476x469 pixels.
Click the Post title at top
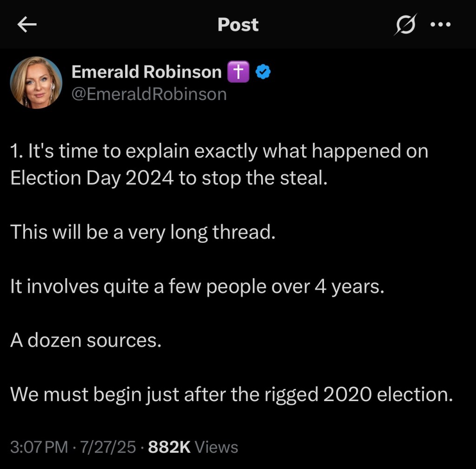(x=238, y=25)
